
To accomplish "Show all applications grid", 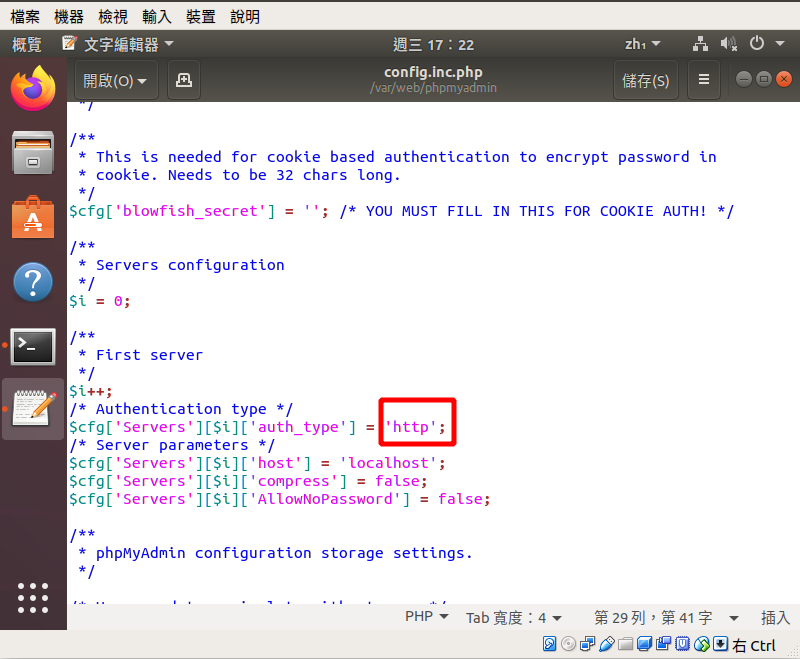I will [x=33, y=598].
